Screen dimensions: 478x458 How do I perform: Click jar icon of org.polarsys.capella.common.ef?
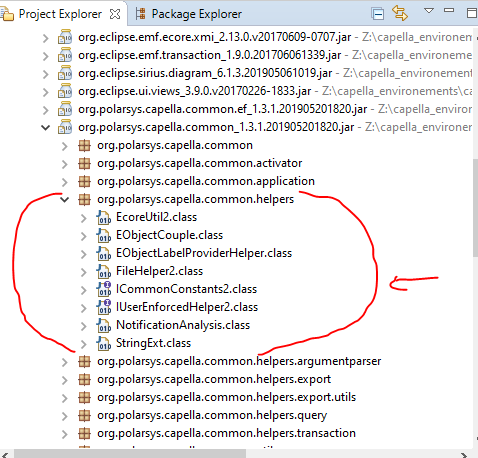(x=65, y=109)
